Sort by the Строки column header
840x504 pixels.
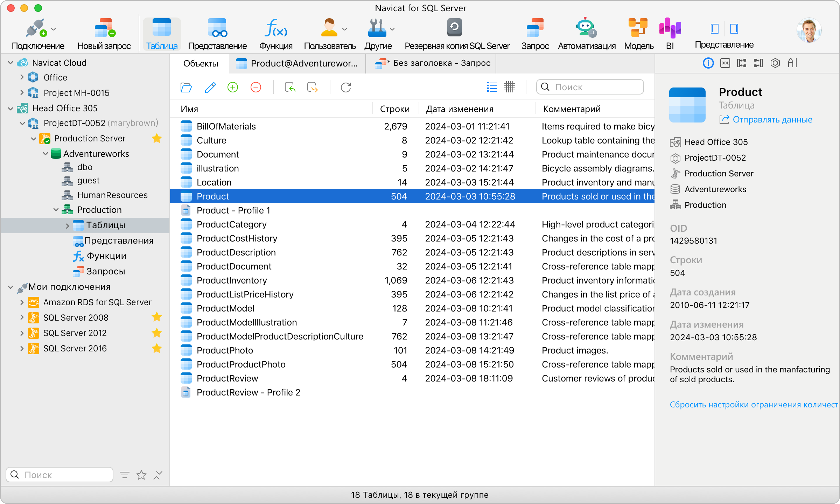pos(395,109)
